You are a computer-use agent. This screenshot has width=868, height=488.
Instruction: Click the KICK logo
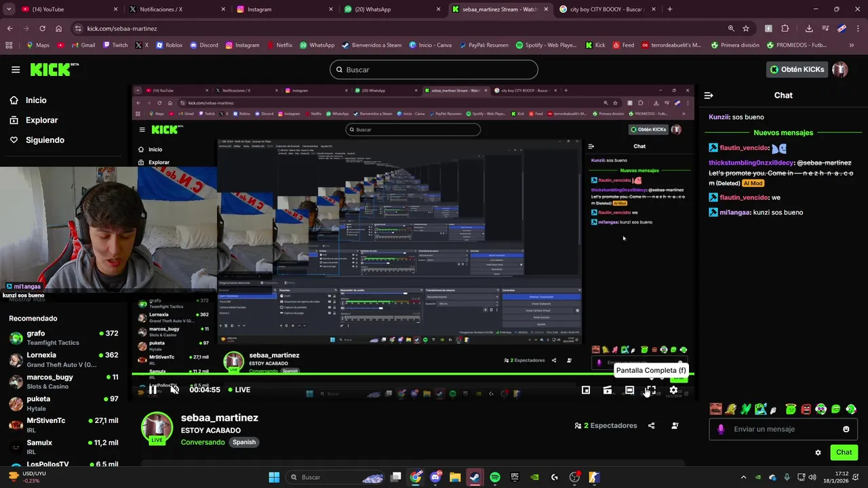[x=54, y=69]
